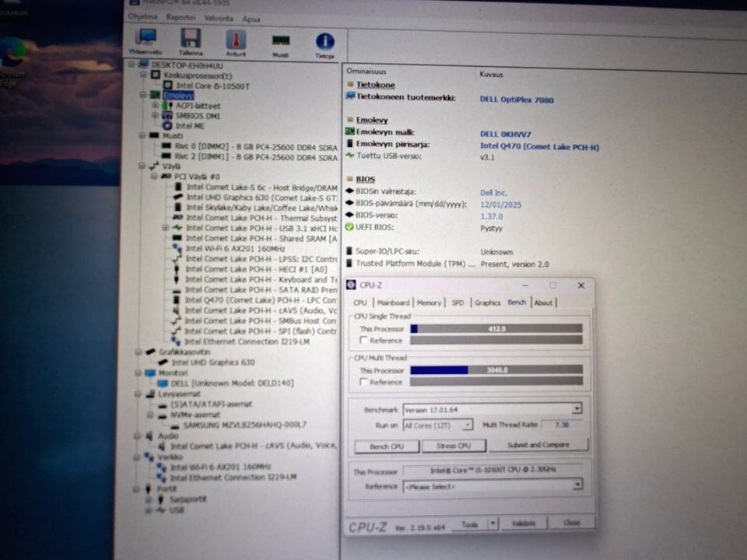Image resolution: width=747 pixels, height=560 pixels.
Task: Click the DESKTOP-EH0H4UU computer icon
Action: coord(143,65)
